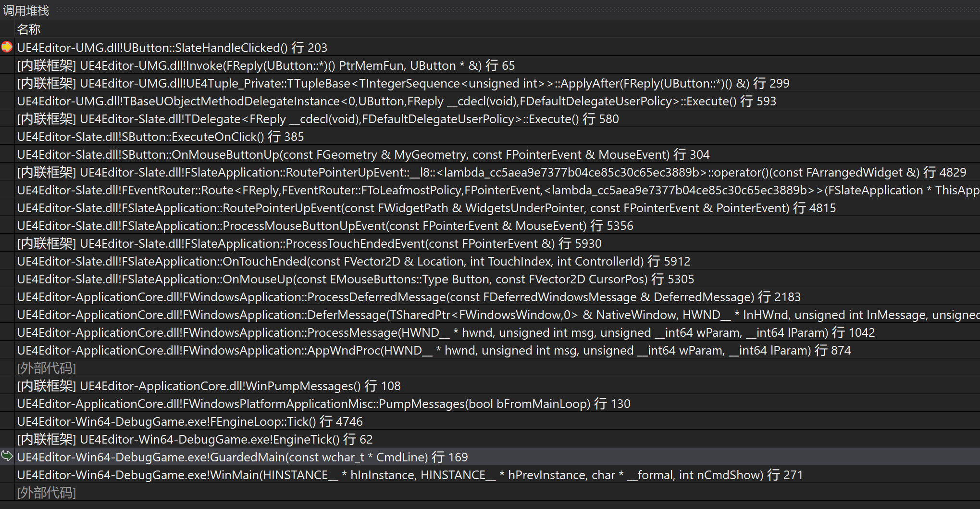Select the FWindowsApplication::AppWndProc frame
The height and width of the screenshot is (509, 980).
(434, 350)
